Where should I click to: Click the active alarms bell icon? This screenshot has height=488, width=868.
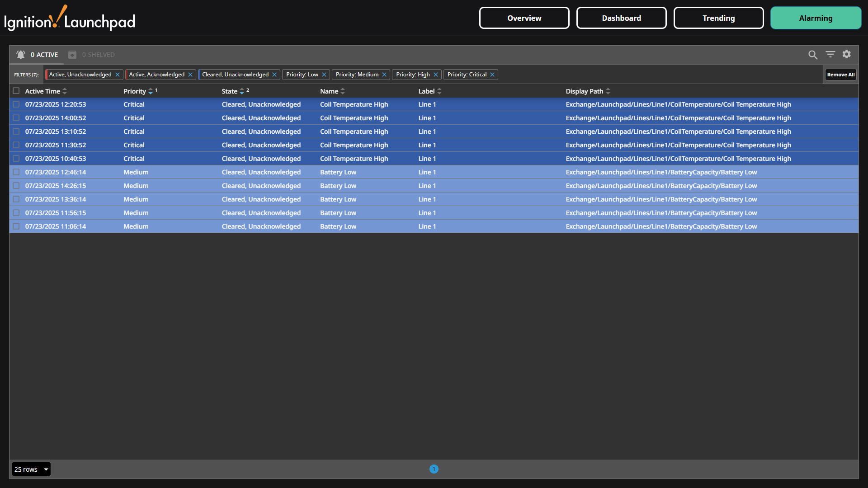pos(21,55)
